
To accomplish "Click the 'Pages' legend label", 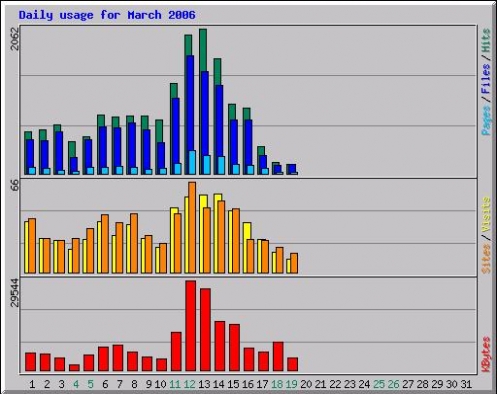I will tap(486, 120).
